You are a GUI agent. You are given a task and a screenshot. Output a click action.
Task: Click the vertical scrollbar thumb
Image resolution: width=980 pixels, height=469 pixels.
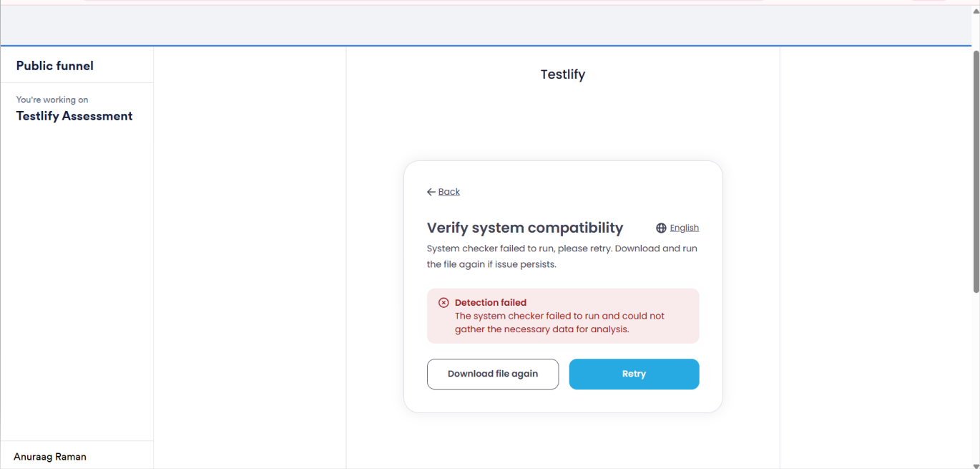coord(976,172)
